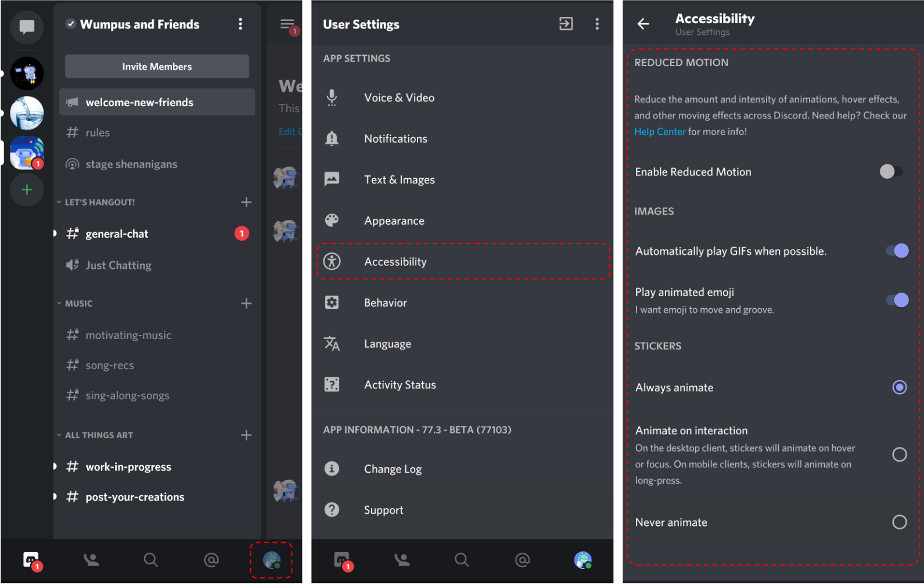Select Animate on interaction option
Viewport: 924px width, 584px height.
900,455
